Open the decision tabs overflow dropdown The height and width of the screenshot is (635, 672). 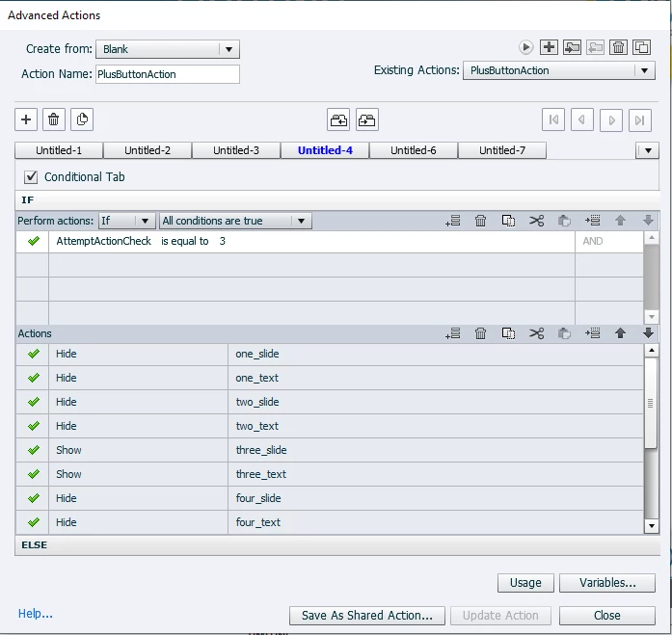pos(648,150)
